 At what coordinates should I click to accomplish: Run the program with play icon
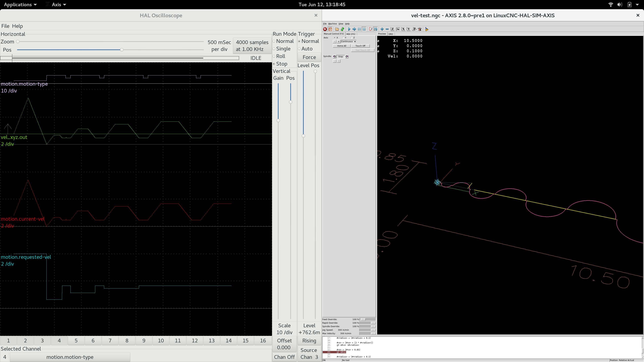click(x=349, y=29)
